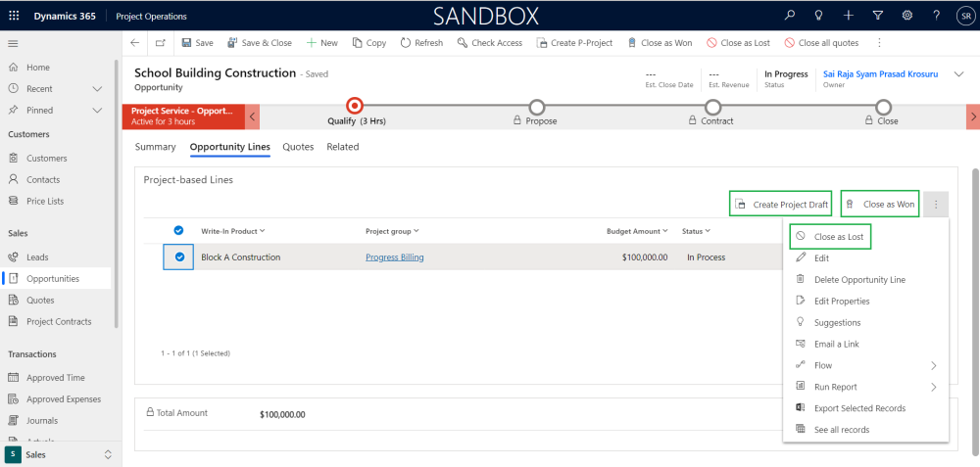Open the Sales area switcher
980x467 pixels.
(60, 454)
